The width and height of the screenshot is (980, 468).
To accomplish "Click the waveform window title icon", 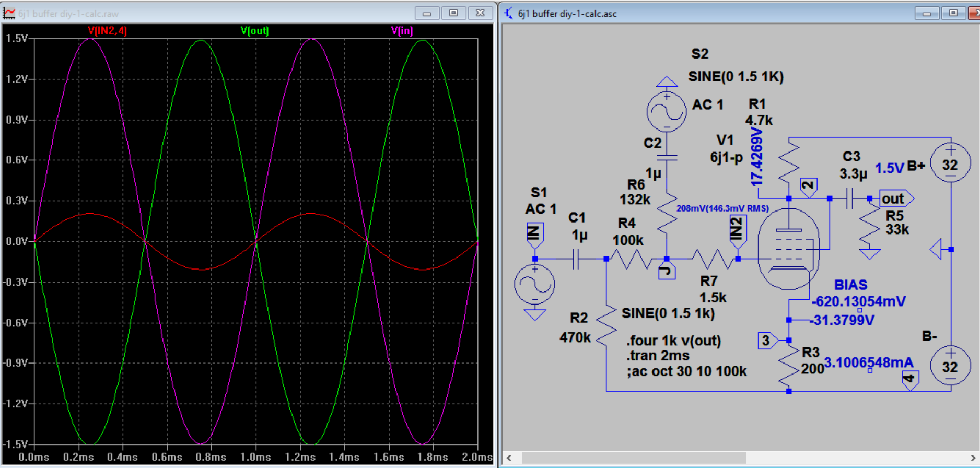I will click(9, 13).
